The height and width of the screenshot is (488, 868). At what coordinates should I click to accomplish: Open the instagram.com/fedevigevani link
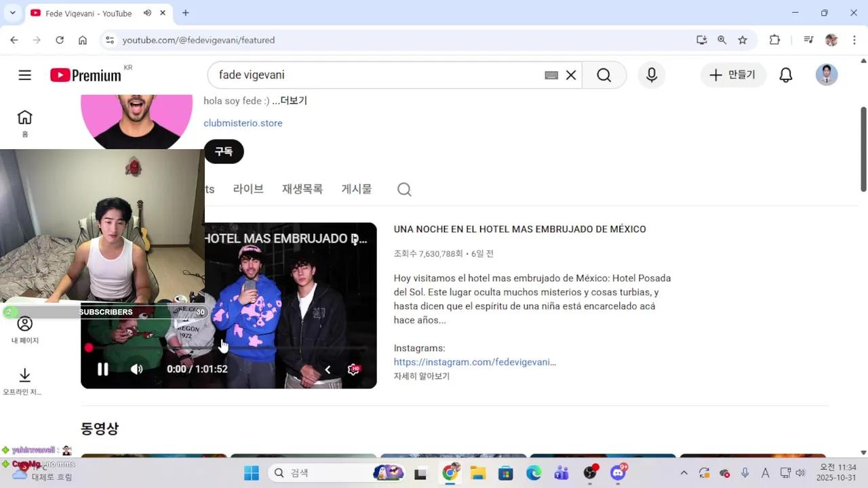(x=475, y=362)
